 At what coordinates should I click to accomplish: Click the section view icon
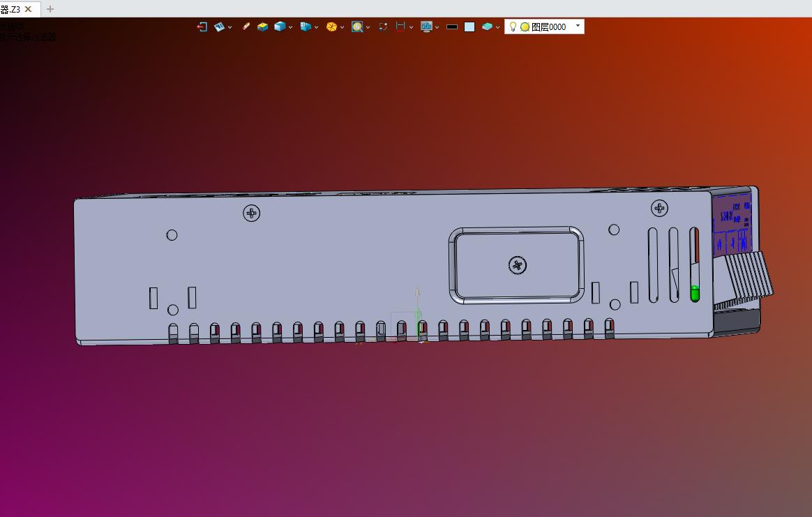tap(220, 27)
